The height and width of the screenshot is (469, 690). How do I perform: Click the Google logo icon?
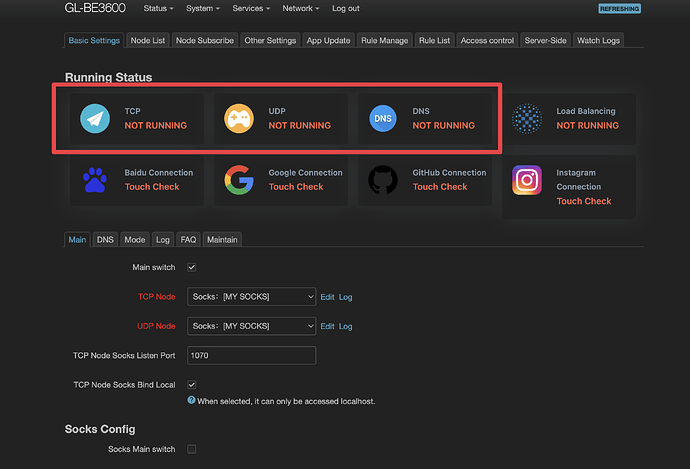coord(239,180)
